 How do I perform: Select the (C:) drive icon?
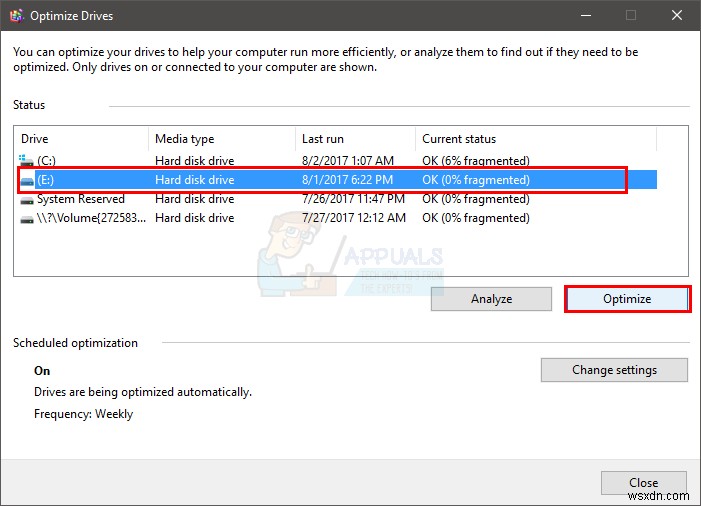26,160
